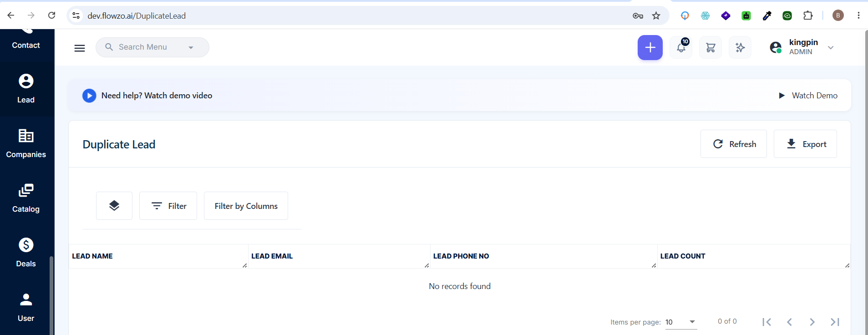Screen dimensions: 868x335
Task: Export the Duplicate Lead data
Action: click(805, 144)
